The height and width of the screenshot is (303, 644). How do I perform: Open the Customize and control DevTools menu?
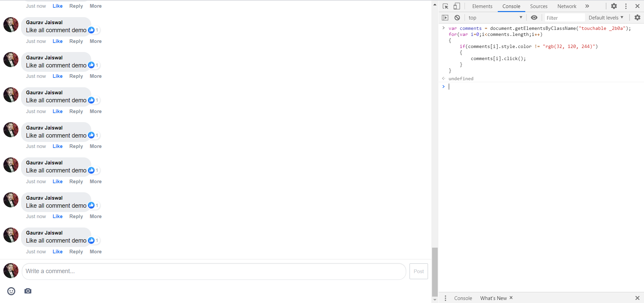626,6
